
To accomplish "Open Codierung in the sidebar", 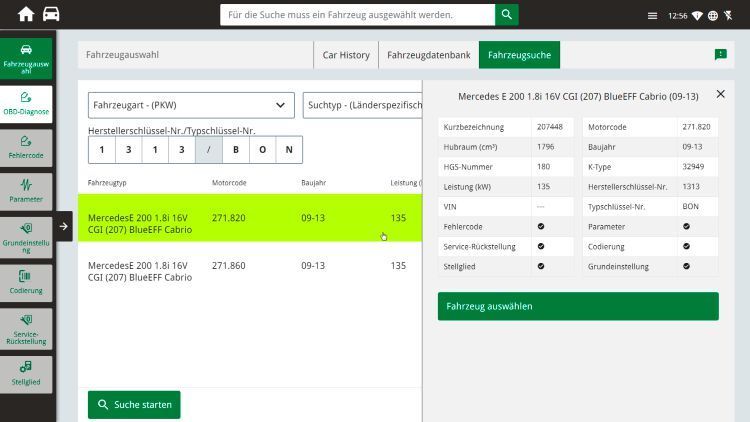I will 26,283.
